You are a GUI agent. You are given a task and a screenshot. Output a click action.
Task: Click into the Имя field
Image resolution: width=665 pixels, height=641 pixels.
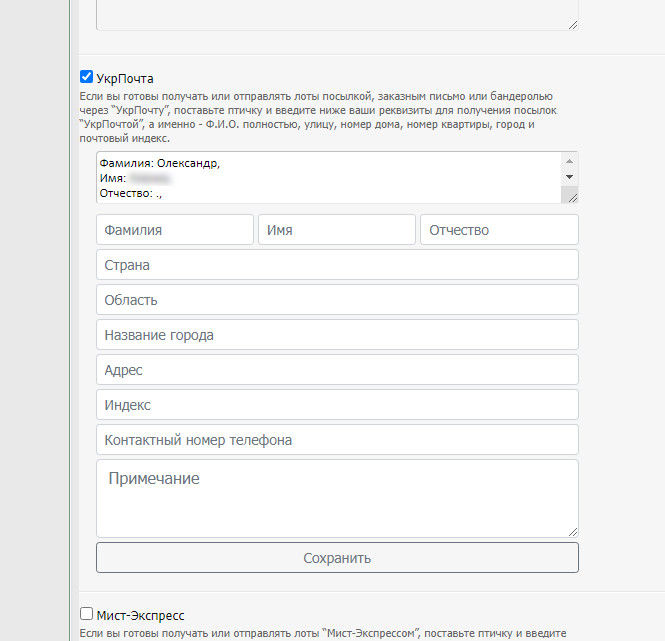(337, 230)
